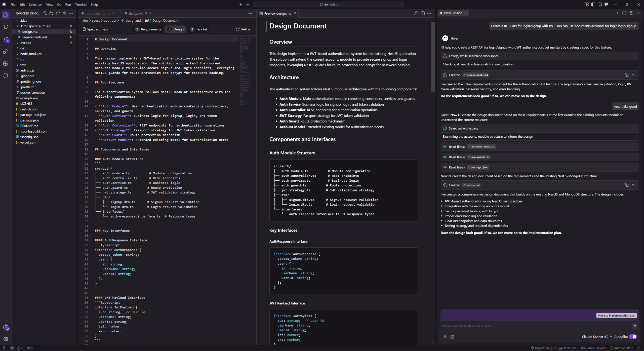Toggle the bottom panel visibility
The width and height of the screenshot is (644, 351).
(600, 5)
